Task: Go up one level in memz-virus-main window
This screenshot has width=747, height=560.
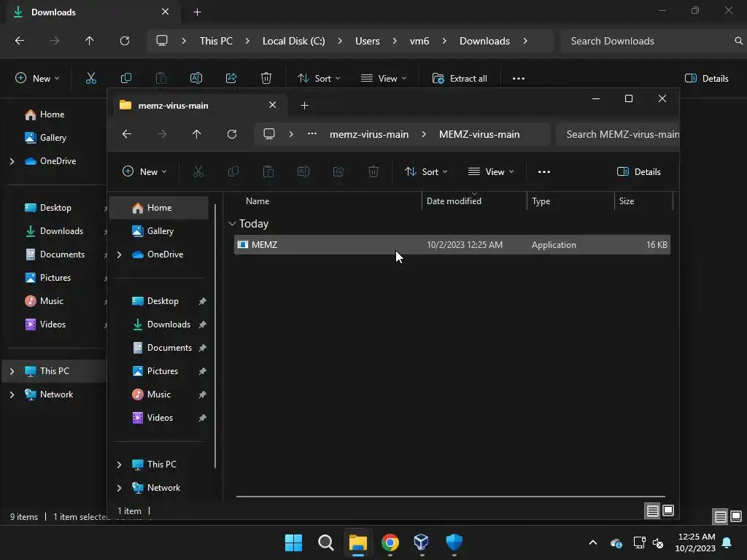Action: pyautogui.click(x=197, y=134)
